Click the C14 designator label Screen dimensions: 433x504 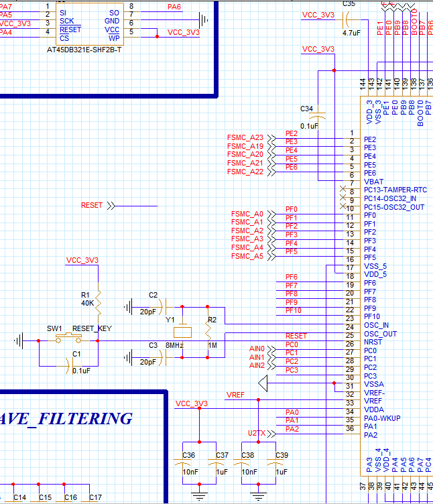tap(19, 497)
